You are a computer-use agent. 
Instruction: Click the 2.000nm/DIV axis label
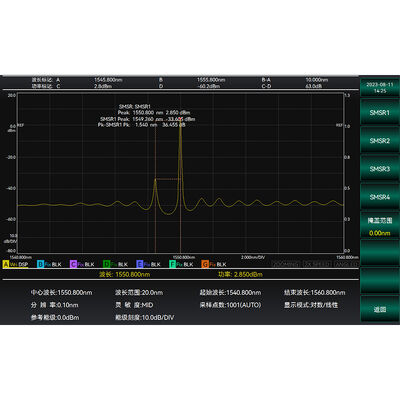[x=253, y=257]
